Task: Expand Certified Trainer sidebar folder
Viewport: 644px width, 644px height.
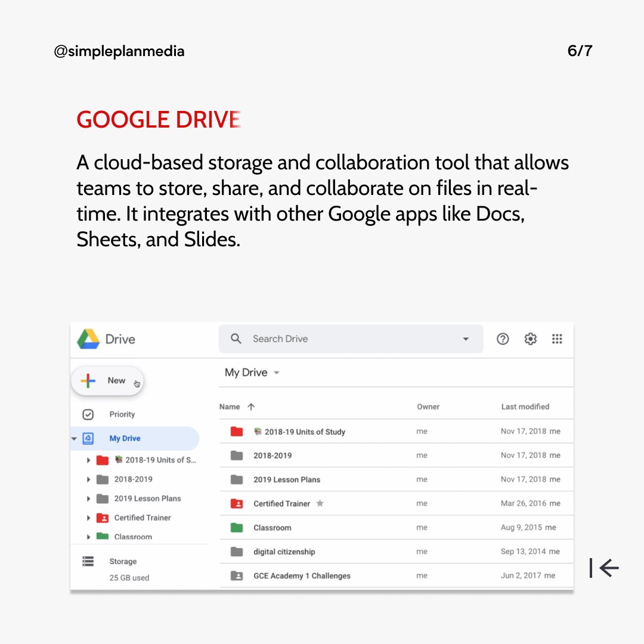Action: click(x=88, y=518)
